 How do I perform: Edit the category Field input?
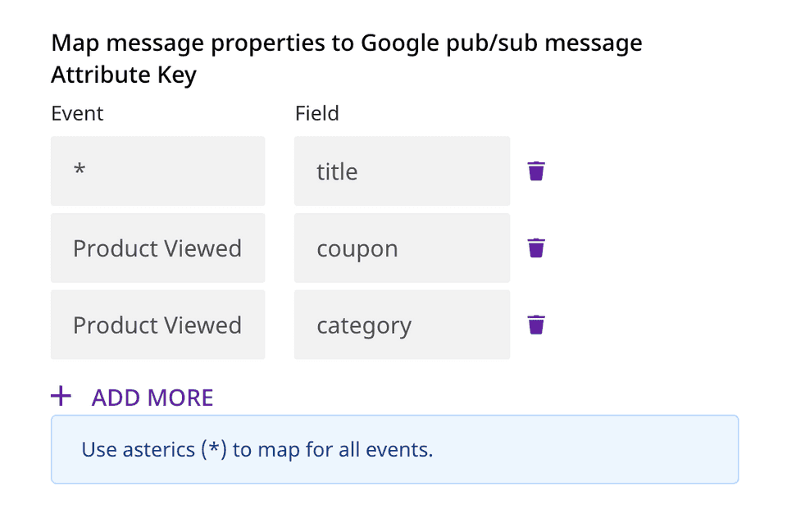click(402, 325)
